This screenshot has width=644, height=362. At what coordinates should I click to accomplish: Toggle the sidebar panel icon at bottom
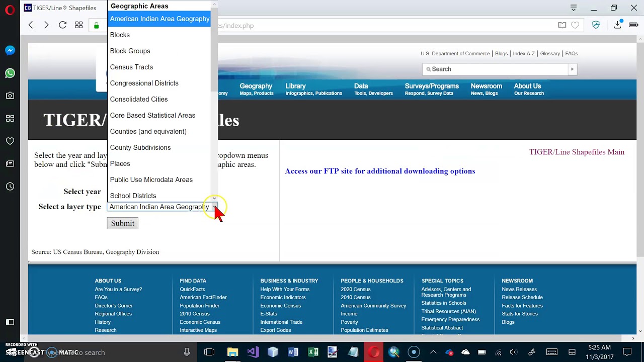tap(10, 322)
